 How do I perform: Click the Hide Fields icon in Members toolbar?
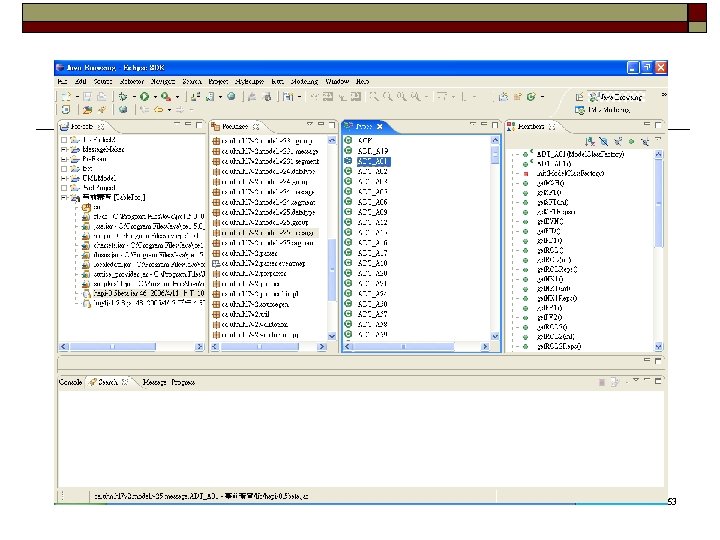(604, 141)
